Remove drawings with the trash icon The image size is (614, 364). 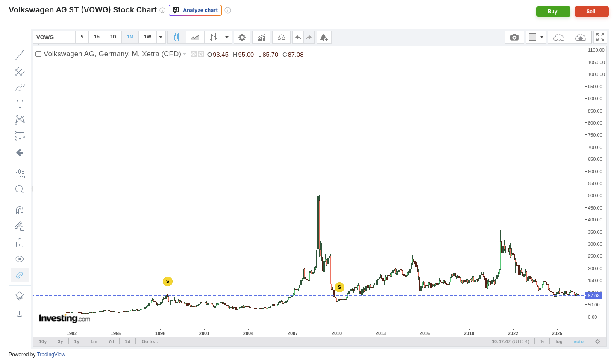point(20,312)
